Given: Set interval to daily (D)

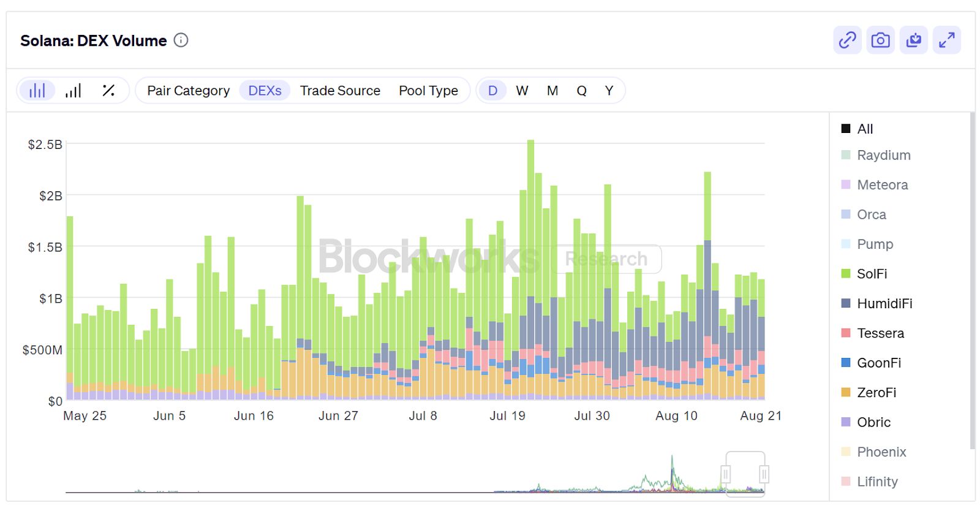Looking at the screenshot, I should point(492,91).
